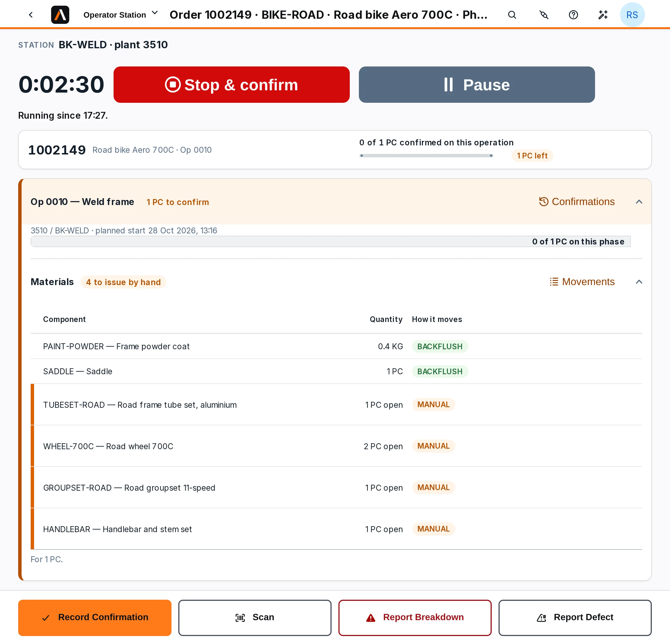Open help question mark icon
The height and width of the screenshot is (644, 670).
tap(573, 15)
